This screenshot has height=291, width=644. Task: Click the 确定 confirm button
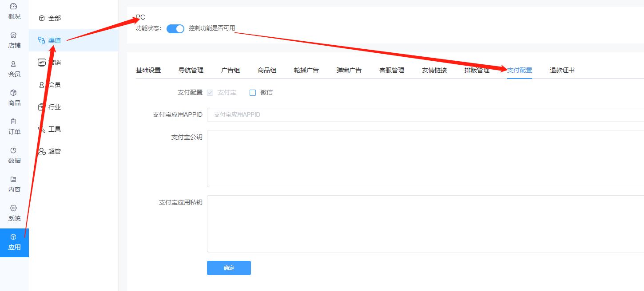229,268
